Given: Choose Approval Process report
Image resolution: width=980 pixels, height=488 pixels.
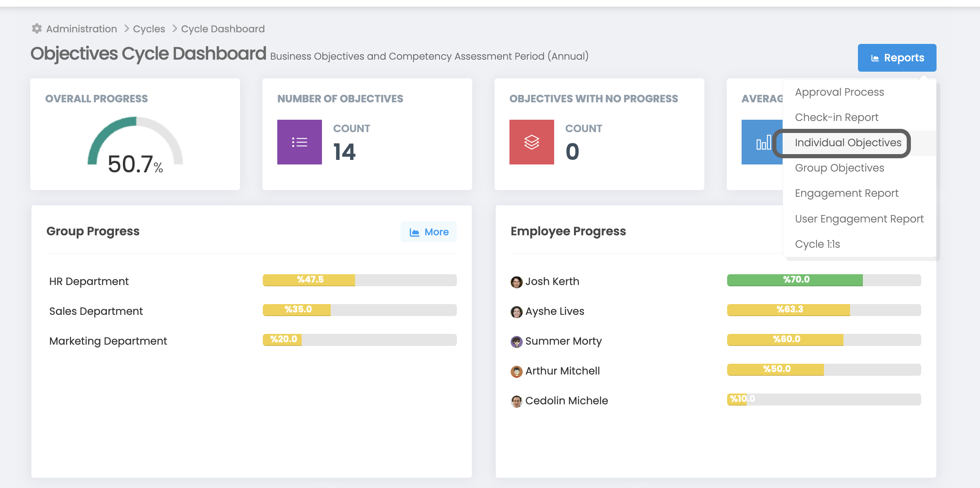Looking at the screenshot, I should coord(839,92).
